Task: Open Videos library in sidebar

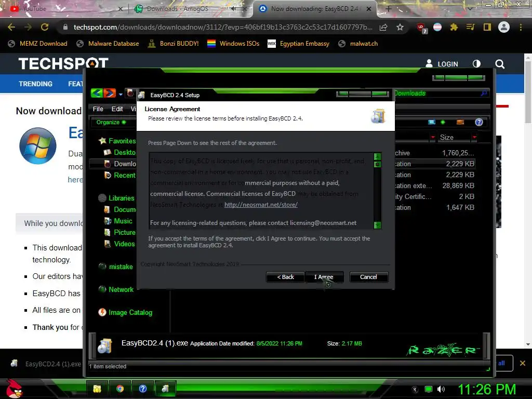Action: tap(119, 244)
